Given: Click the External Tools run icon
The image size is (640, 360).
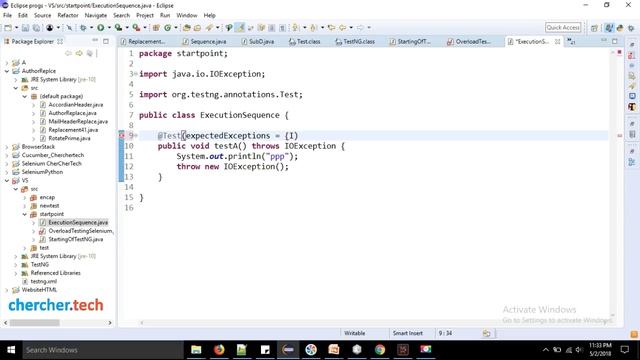Looking at the screenshot, I should pos(136,28).
